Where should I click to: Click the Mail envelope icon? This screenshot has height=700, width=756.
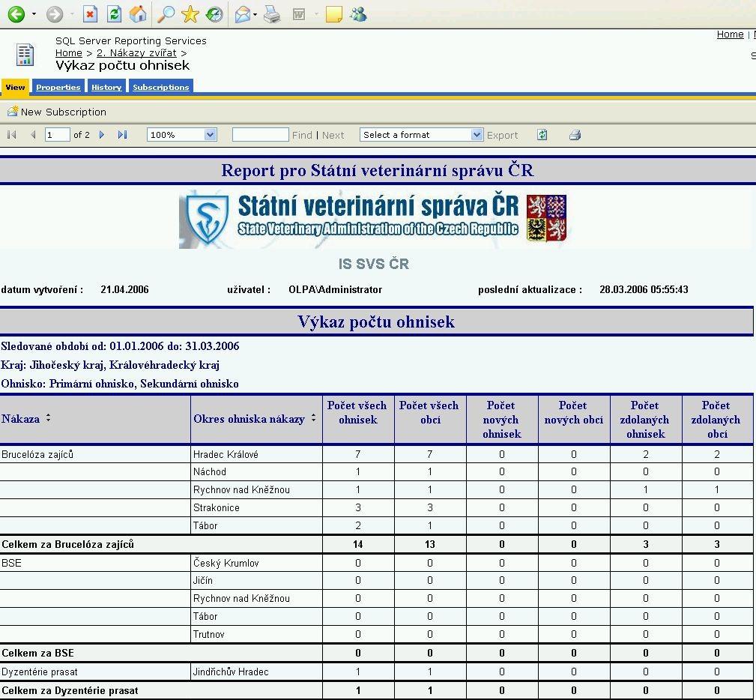(243, 15)
